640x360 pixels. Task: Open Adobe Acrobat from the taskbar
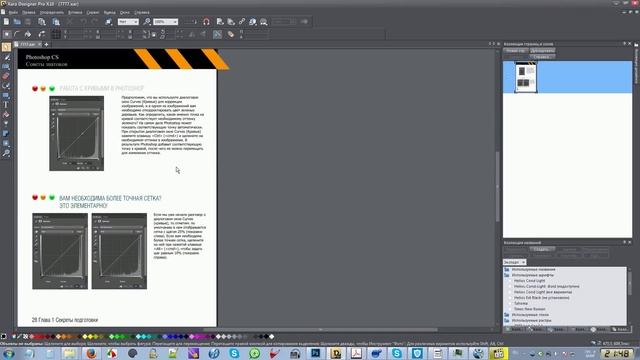point(356,353)
